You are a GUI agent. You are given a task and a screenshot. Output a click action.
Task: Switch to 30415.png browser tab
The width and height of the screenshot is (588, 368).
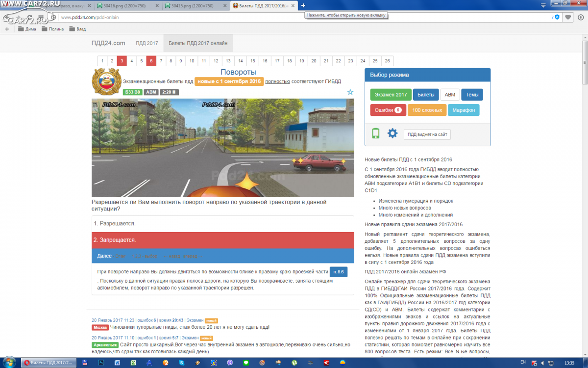(195, 5)
